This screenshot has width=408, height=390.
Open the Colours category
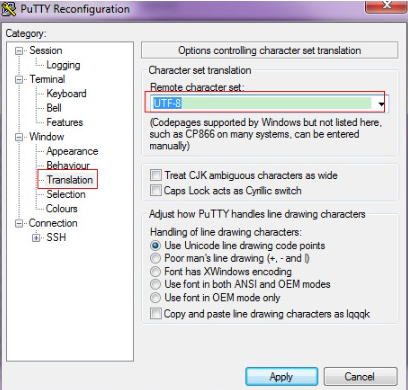62,209
